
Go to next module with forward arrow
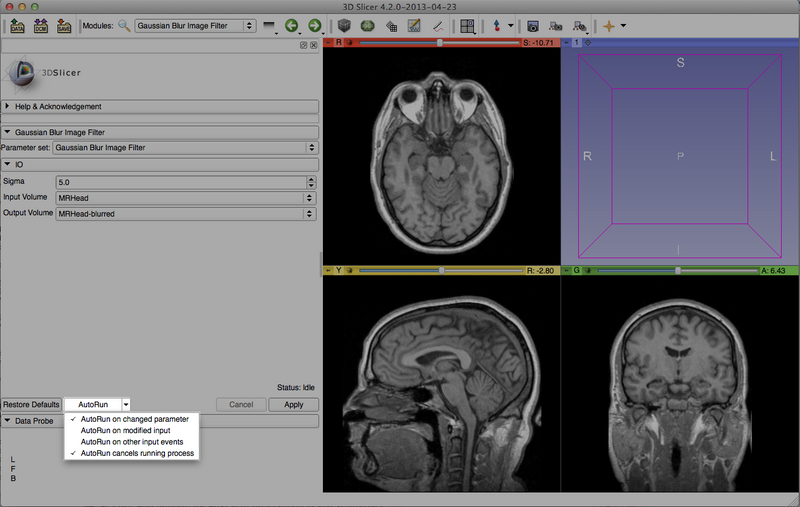pyautogui.click(x=315, y=25)
